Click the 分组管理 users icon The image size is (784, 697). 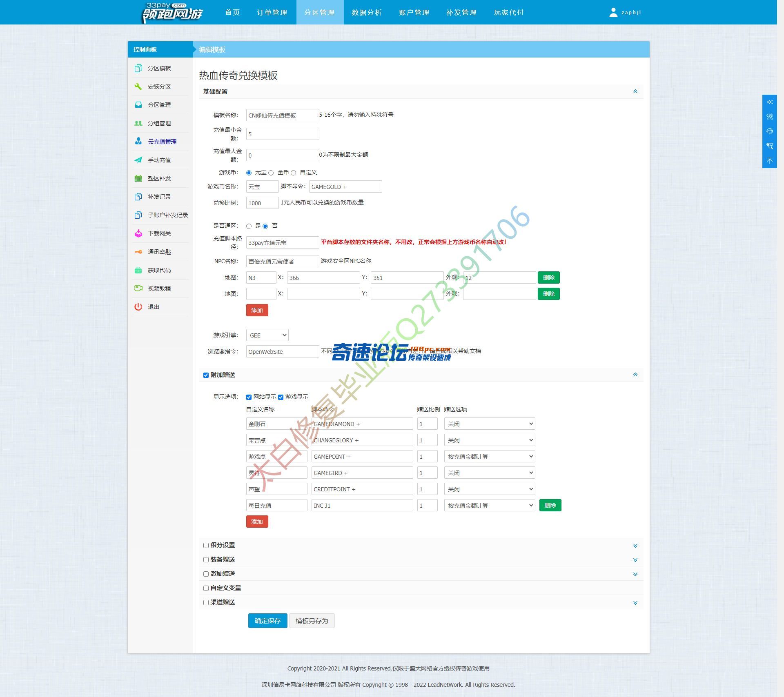[138, 123]
